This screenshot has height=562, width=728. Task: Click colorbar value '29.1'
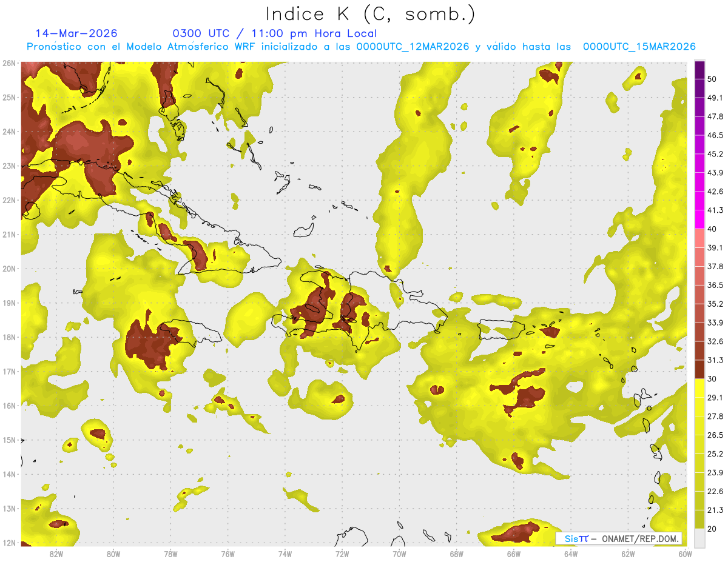(x=715, y=398)
